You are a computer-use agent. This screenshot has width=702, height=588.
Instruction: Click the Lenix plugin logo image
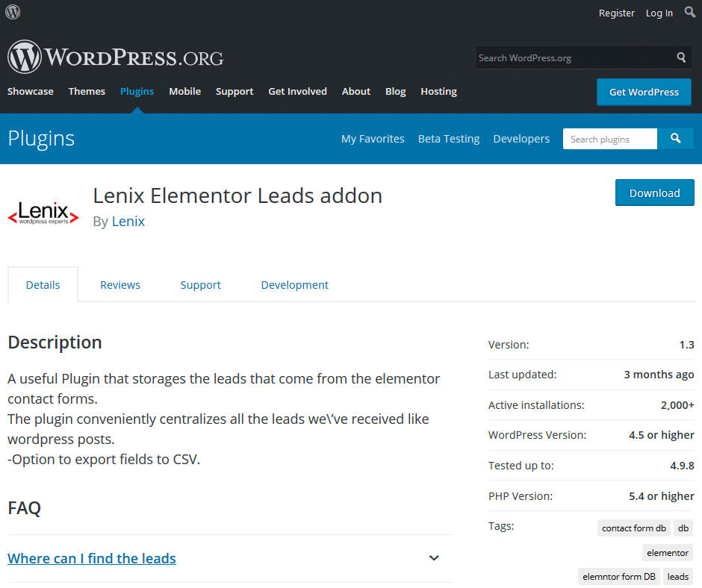(x=43, y=213)
